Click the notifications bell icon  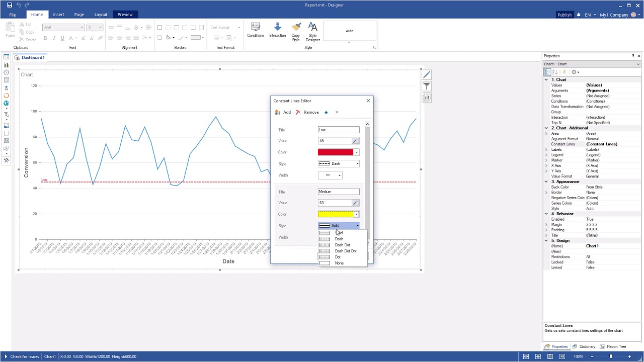(579, 15)
